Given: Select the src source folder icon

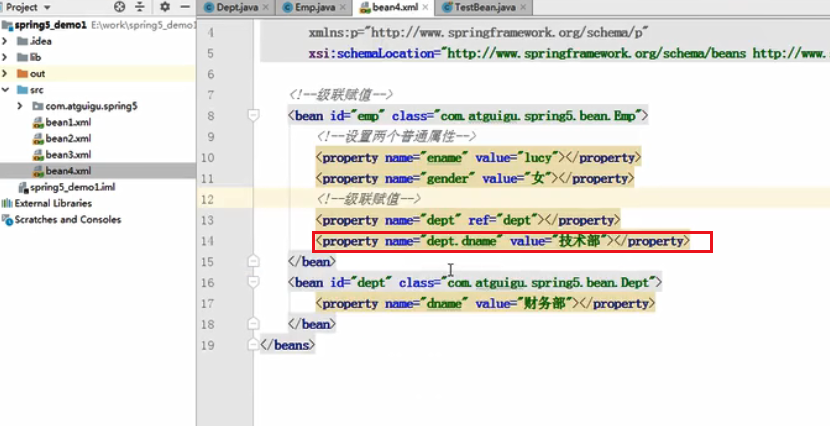Looking at the screenshot, I should (x=22, y=90).
